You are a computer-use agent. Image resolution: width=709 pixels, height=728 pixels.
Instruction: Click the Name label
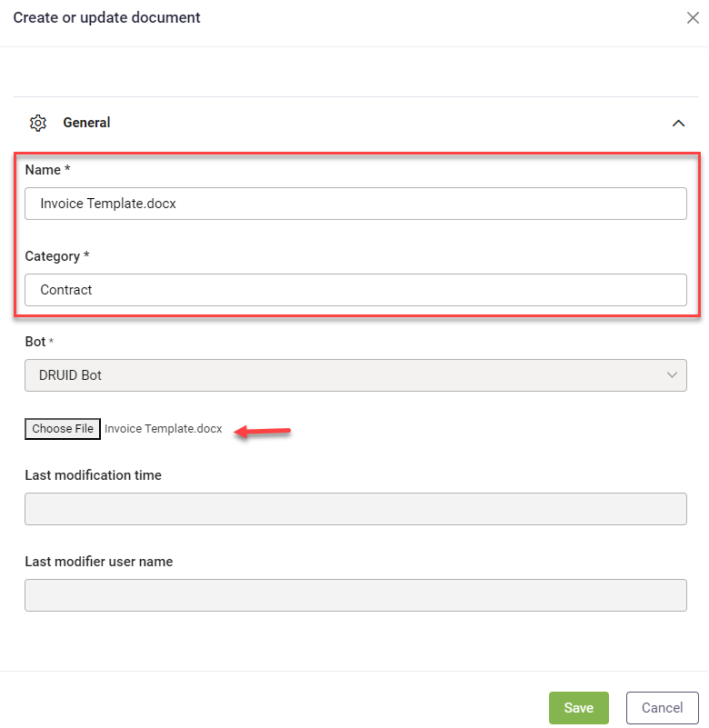tap(43, 170)
